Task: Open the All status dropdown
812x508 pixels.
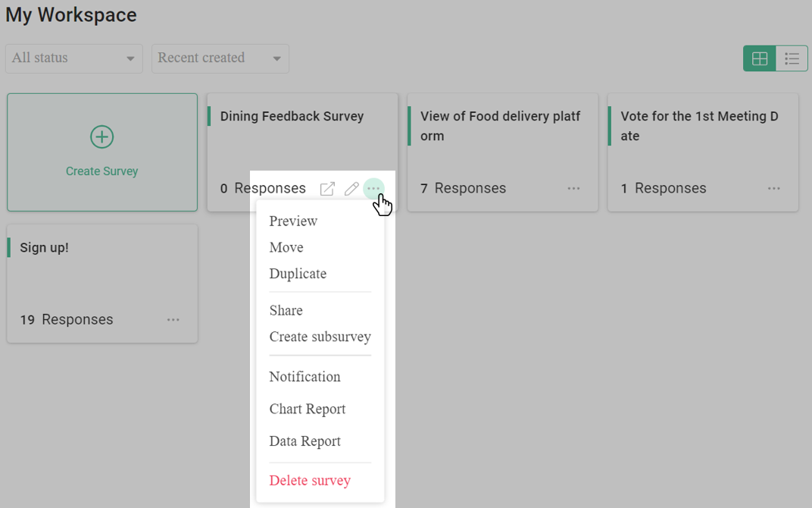Action: coord(73,58)
